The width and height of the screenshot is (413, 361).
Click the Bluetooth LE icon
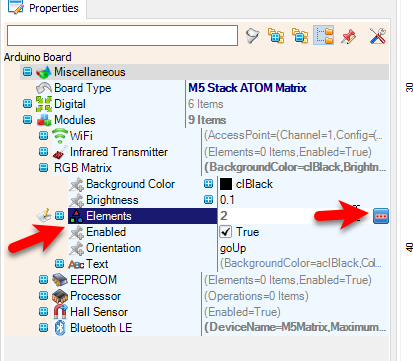60,328
